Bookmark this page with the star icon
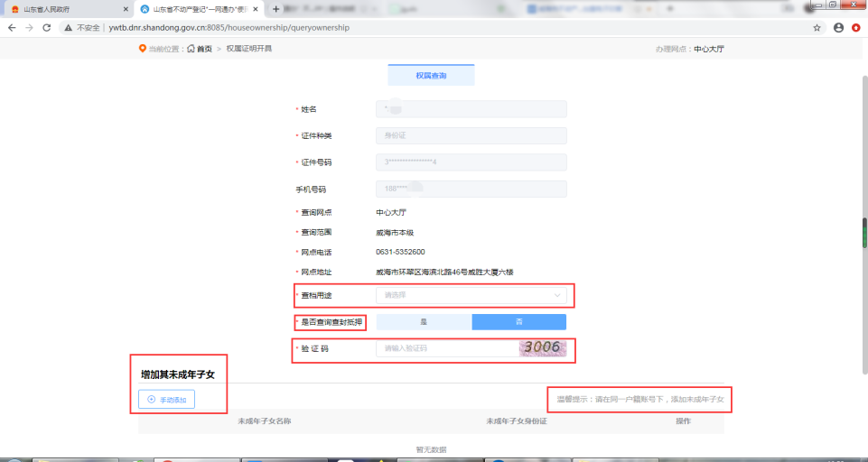868x462 pixels. tap(817, 28)
